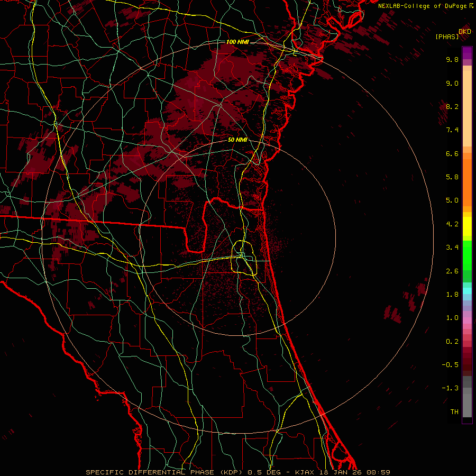Click the 100 NMI range ring label
The image size is (476, 476).
[x=237, y=42]
